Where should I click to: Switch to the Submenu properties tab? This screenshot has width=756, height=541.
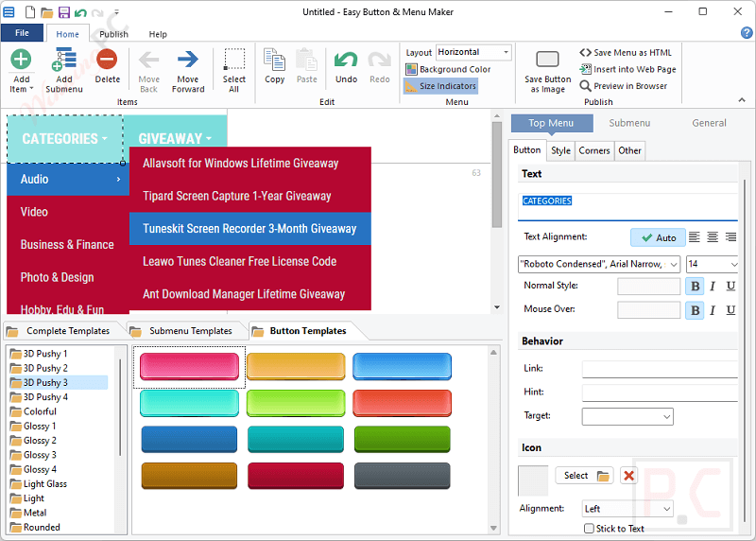point(629,123)
